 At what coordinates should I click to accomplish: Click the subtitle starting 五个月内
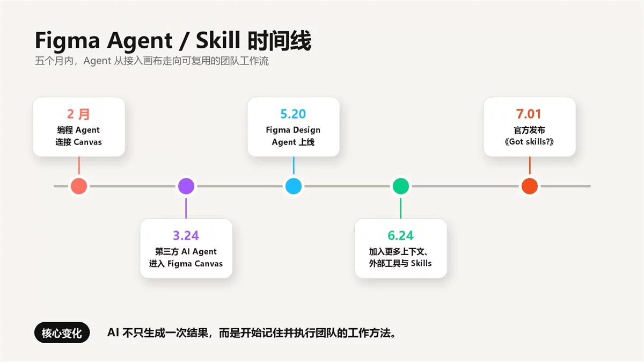pos(152,61)
